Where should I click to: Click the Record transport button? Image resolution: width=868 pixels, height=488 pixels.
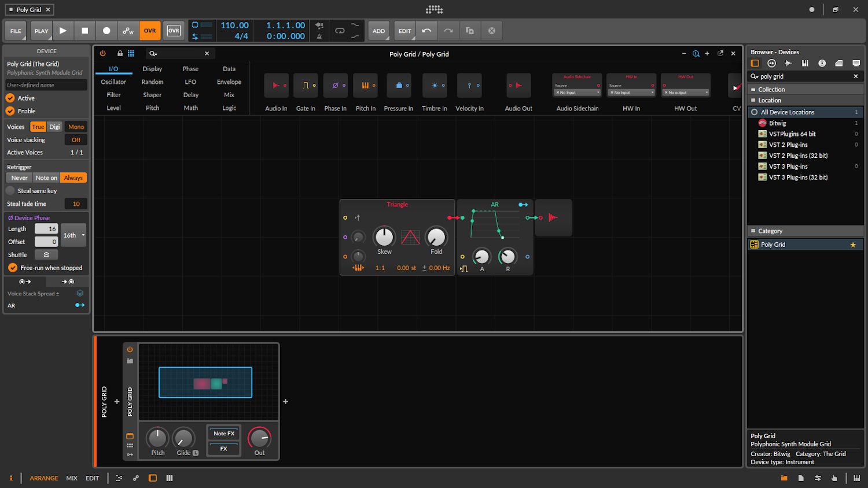(106, 31)
